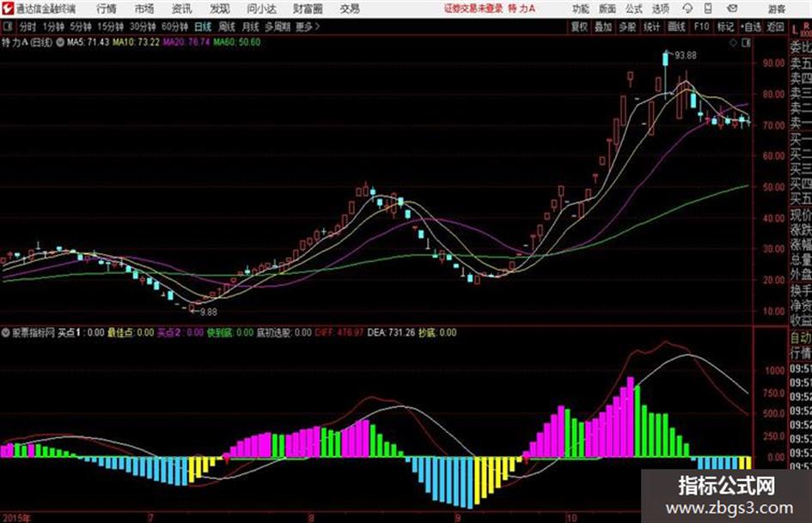Click the month 8 timeline marker

pyautogui.click(x=311, y=518)
